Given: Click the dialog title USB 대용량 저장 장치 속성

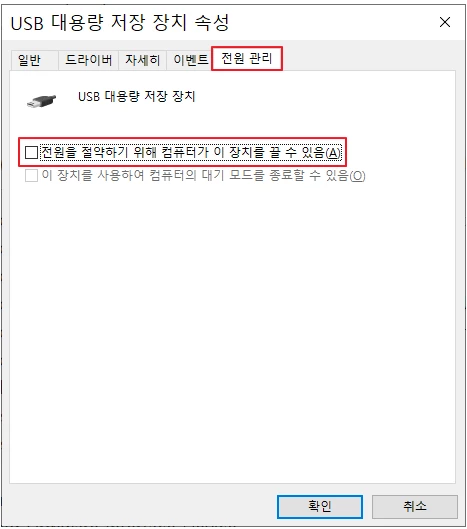Looking at the screenshot, I should click(120, 23).
